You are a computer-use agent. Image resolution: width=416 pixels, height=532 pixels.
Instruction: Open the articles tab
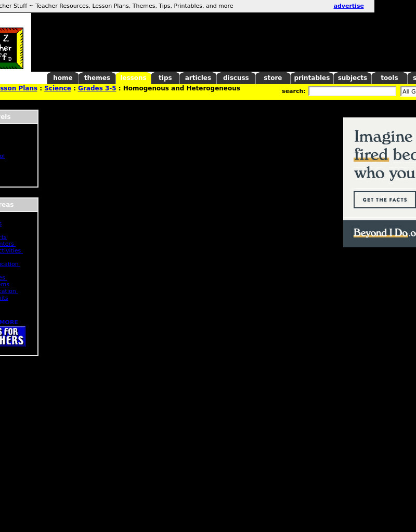(x=198, y=78)
